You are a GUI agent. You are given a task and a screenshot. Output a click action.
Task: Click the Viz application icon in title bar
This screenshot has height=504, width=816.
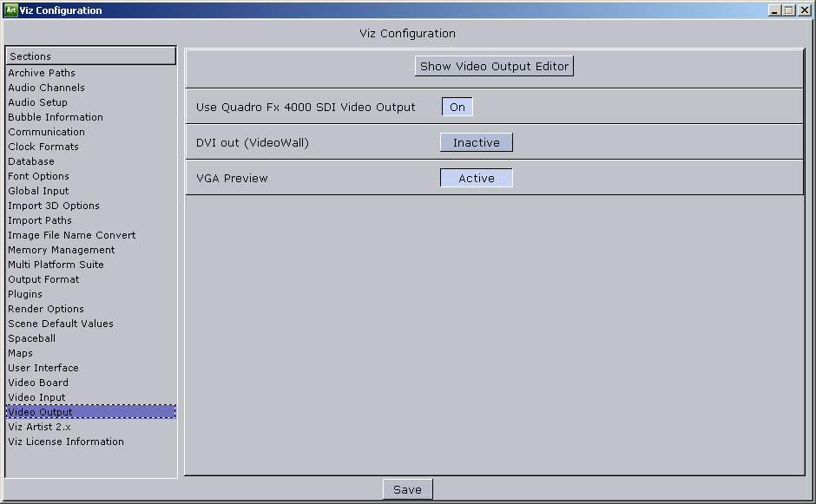(x=11, y=10)
